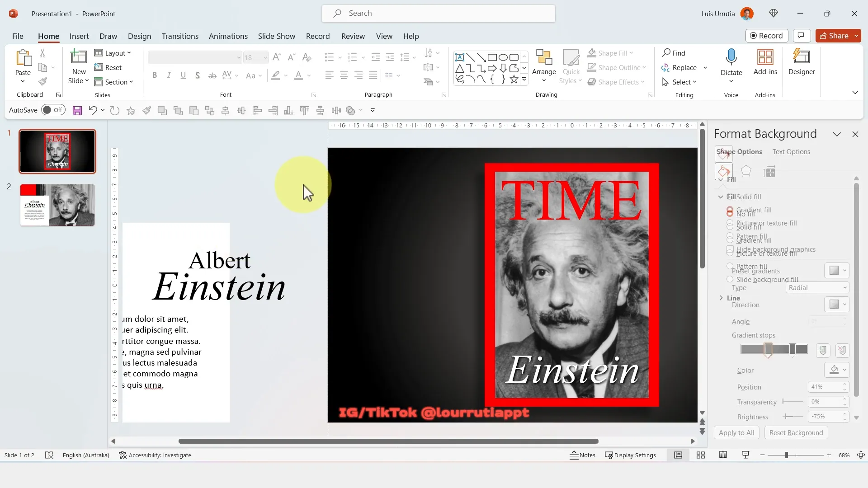868x488 pixels.
Task: Open the Section dropdown
Action: click(113, 82)
